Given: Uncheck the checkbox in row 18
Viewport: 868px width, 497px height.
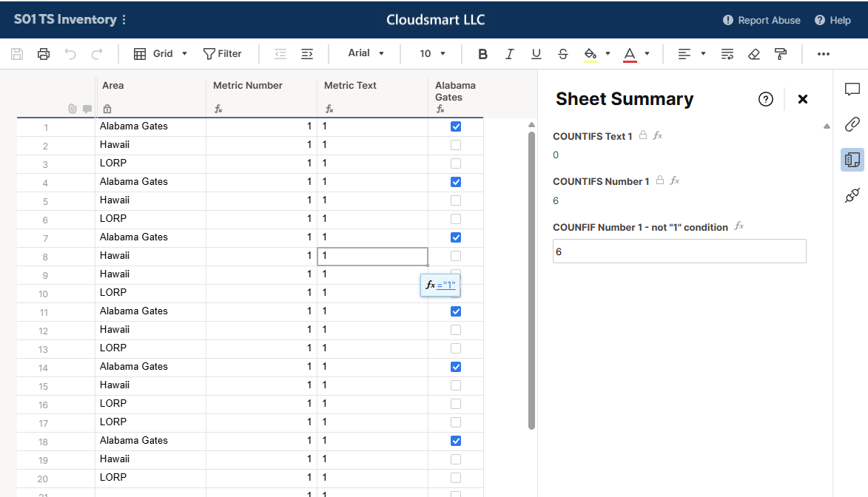Looking at the screenshot, I should (456, 441).
